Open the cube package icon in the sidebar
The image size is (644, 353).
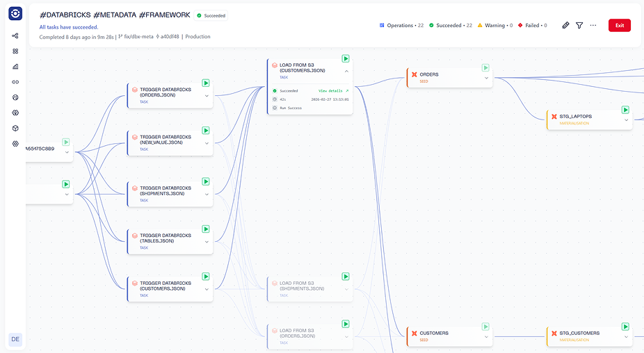click(15, 128)
